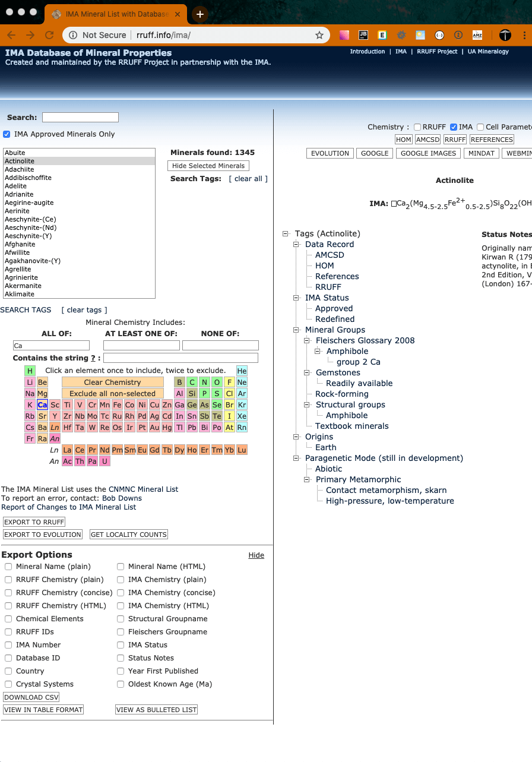This screenshot has width=532, height=762.
Task: Check Oldest Known Age (Ma) option
Action: pyautogui.click(x=121, y=684)
